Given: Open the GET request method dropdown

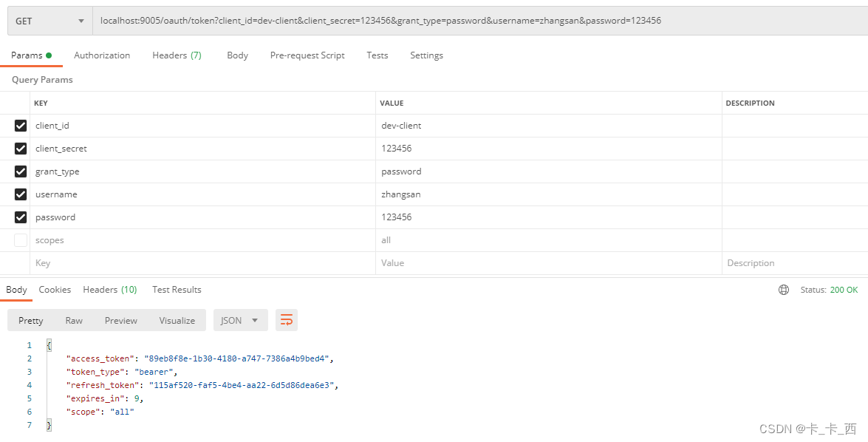Looking at the screenshot, I should [x=49, y=20].
